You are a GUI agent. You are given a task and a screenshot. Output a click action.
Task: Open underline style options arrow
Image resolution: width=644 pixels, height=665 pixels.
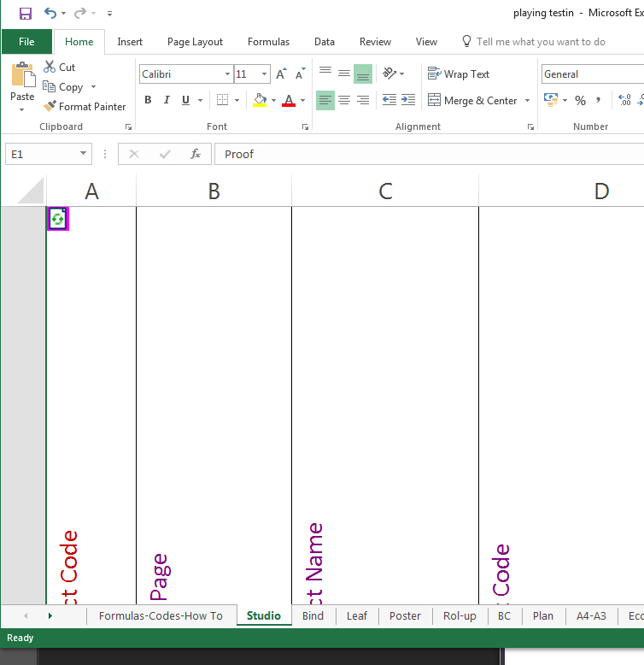pyautogui.click(x=201, y=101)
